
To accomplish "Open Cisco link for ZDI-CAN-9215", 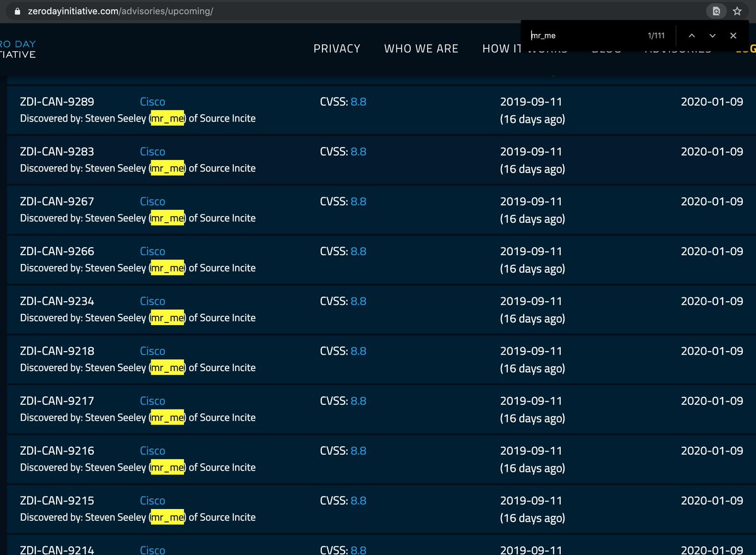I will coord(152,501).
